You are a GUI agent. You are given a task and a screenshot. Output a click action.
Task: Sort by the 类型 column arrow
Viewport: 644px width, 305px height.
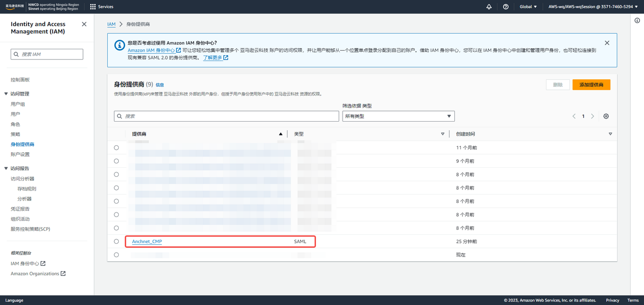click(x=443, y=134)
